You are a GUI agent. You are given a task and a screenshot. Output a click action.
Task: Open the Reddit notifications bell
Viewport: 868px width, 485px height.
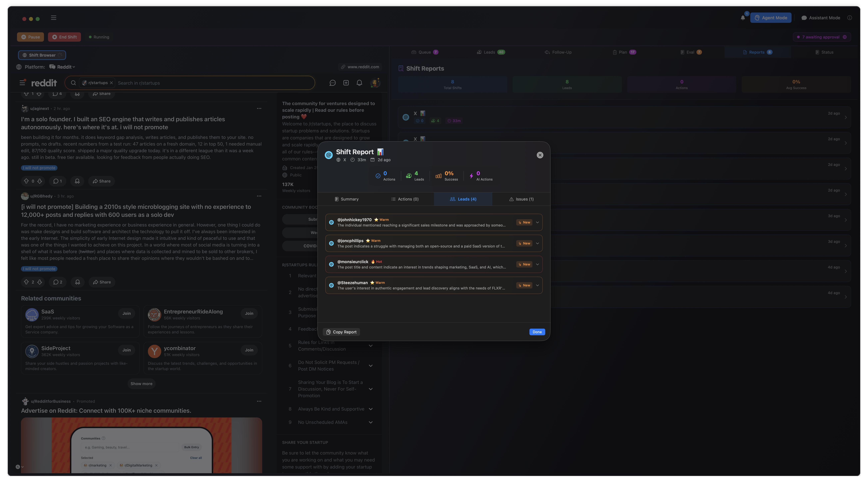click(359, 83)
